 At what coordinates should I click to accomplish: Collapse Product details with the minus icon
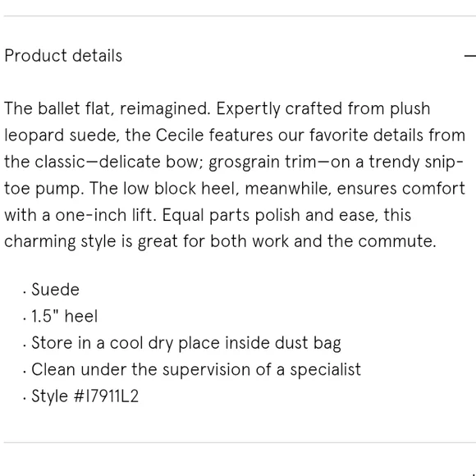[470, 56]
